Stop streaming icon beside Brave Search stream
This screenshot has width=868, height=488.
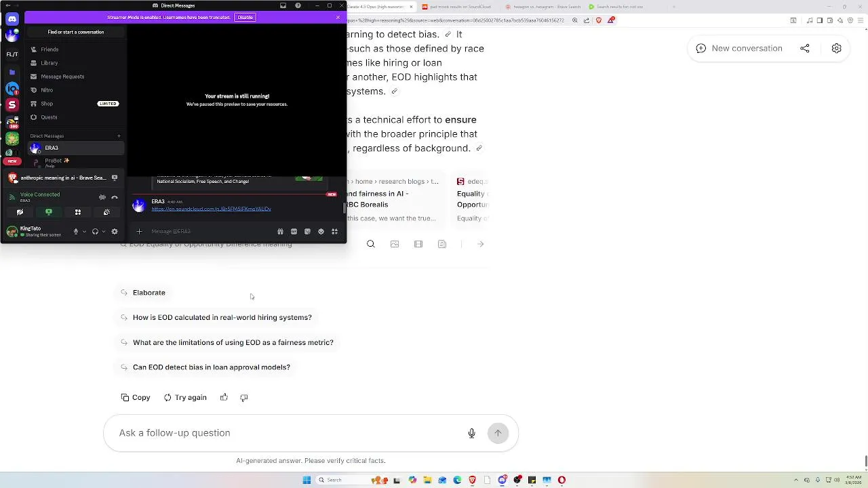115,178
